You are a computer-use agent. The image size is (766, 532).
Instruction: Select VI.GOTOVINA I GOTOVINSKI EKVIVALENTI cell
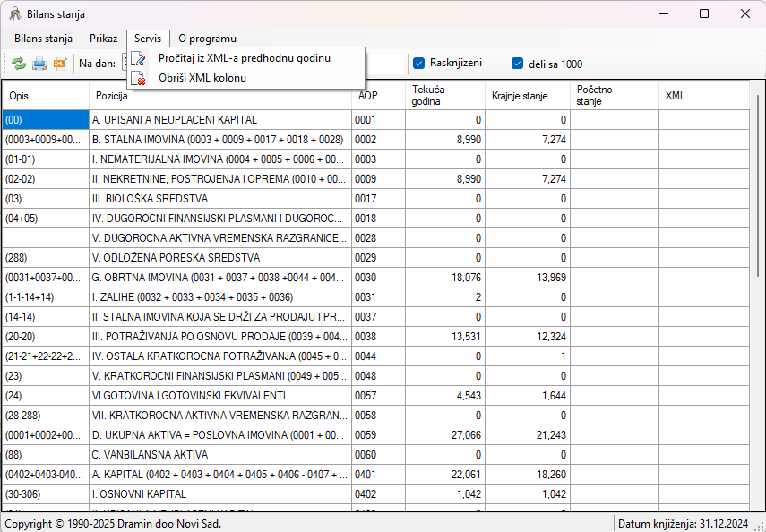click(220, 396)
